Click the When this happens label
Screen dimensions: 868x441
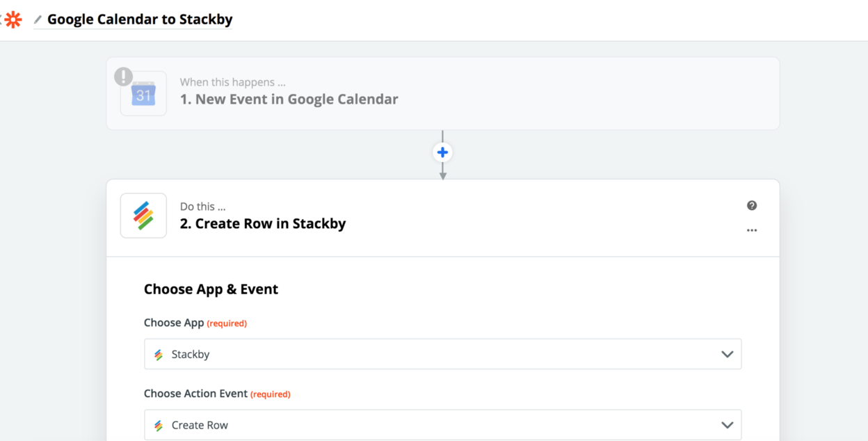(x=232, y=82)
